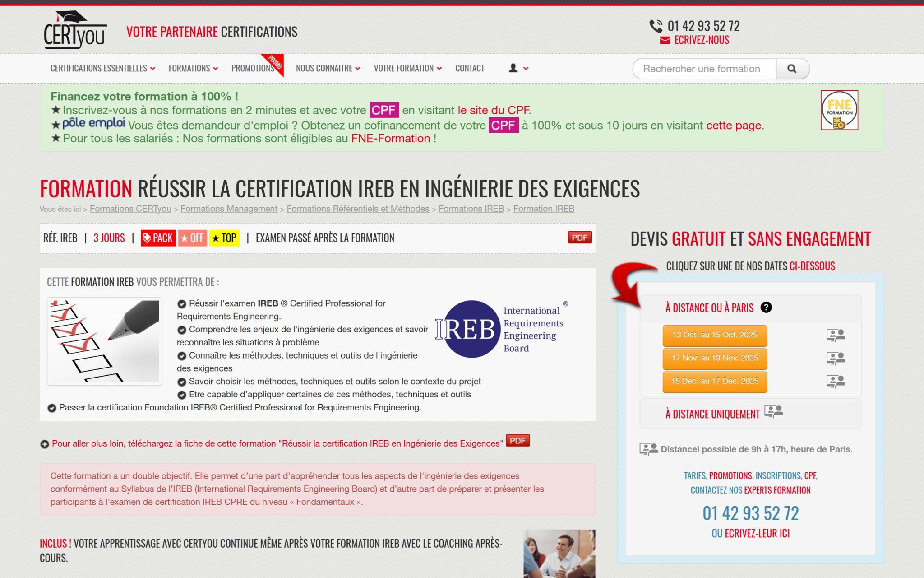Go to Formation IREB breadcrumb
Screen dimensions: 924x578
544,209
